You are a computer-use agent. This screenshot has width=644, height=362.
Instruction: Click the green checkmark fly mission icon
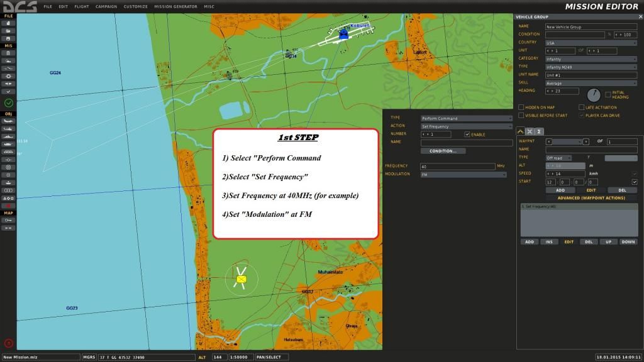click(x=8, y=102)
